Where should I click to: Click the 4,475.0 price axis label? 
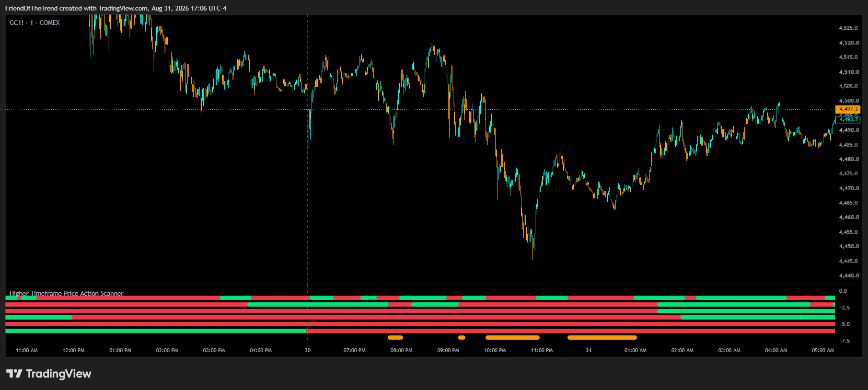click(848, 173)
